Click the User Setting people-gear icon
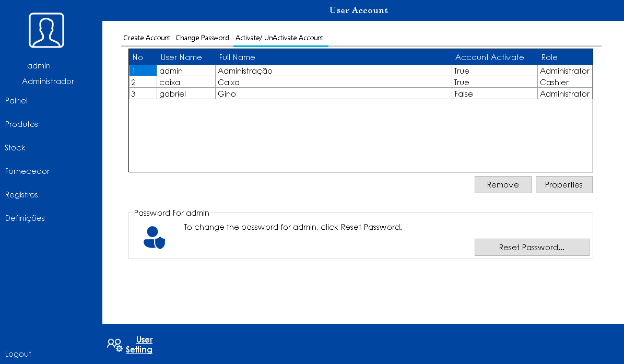Screen dimensions: 624x364 pos(114,345)
